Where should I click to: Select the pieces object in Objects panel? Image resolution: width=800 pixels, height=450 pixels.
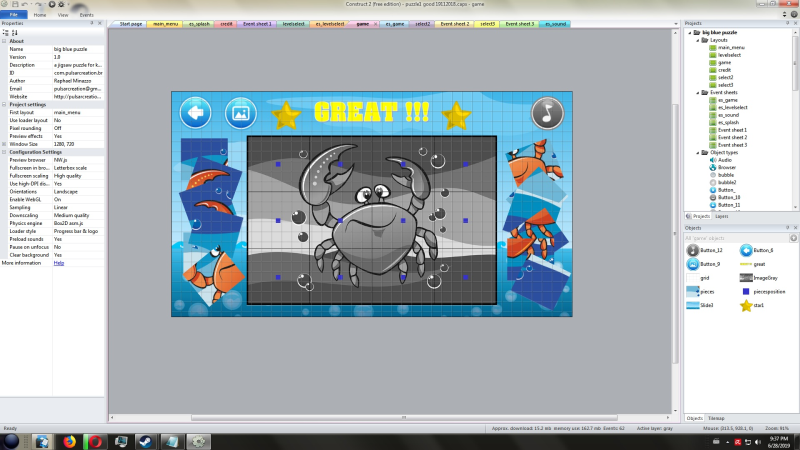coord(701,291)
